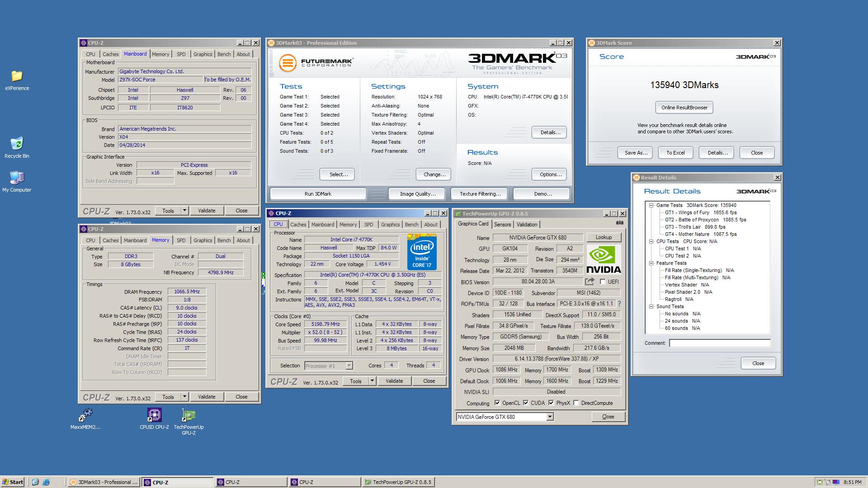Open the Processor #1 selection dropdown

point(349,366)
